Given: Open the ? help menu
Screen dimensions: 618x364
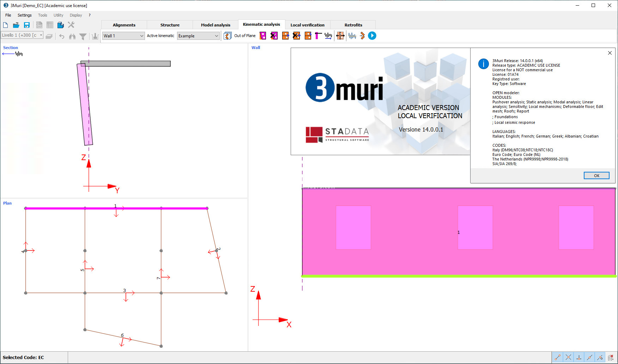Looking at the screenshot, I should [90, 15].
